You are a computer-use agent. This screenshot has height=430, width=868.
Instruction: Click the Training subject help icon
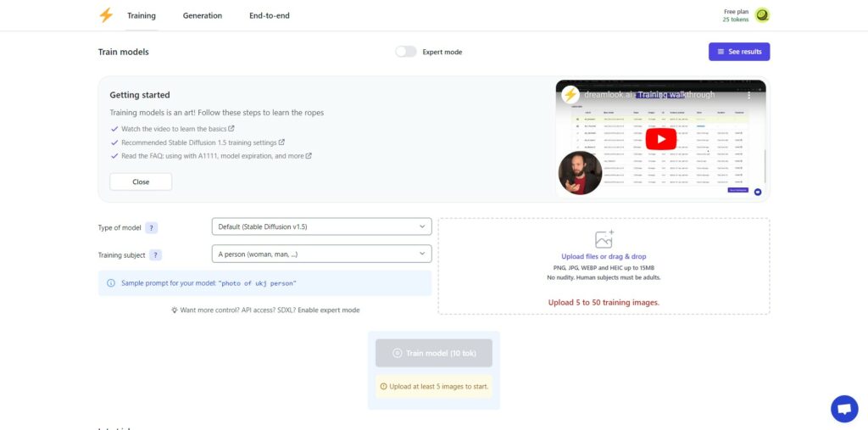[x=156, y=255]
